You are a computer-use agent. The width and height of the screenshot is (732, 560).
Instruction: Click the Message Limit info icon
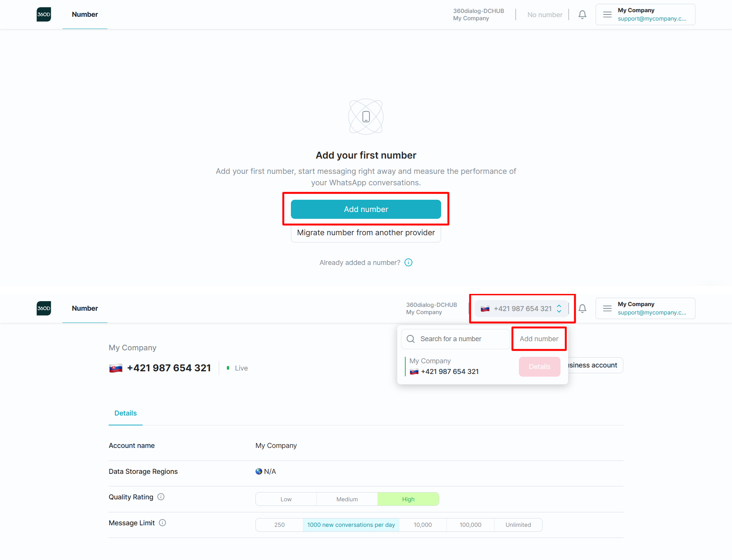coord(162,523)
